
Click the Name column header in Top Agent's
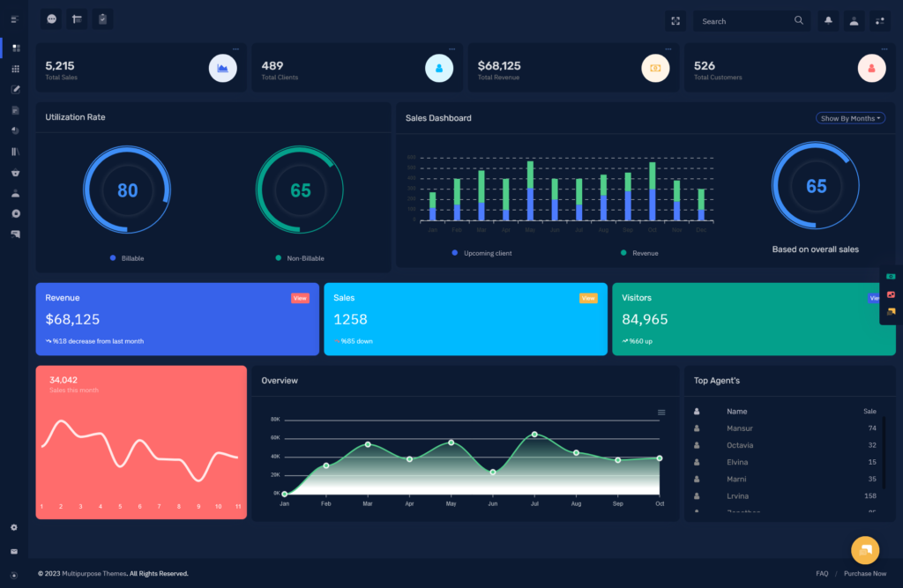[x=736, y=411]
